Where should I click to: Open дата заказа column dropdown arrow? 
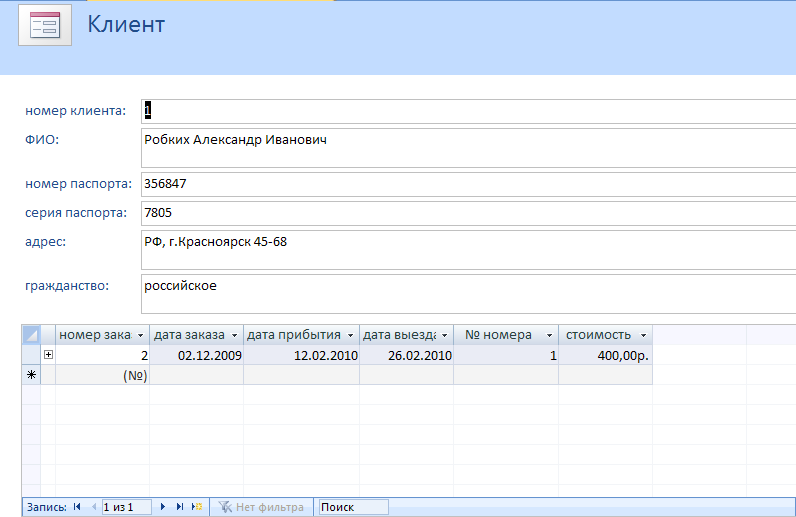(235, 335)
